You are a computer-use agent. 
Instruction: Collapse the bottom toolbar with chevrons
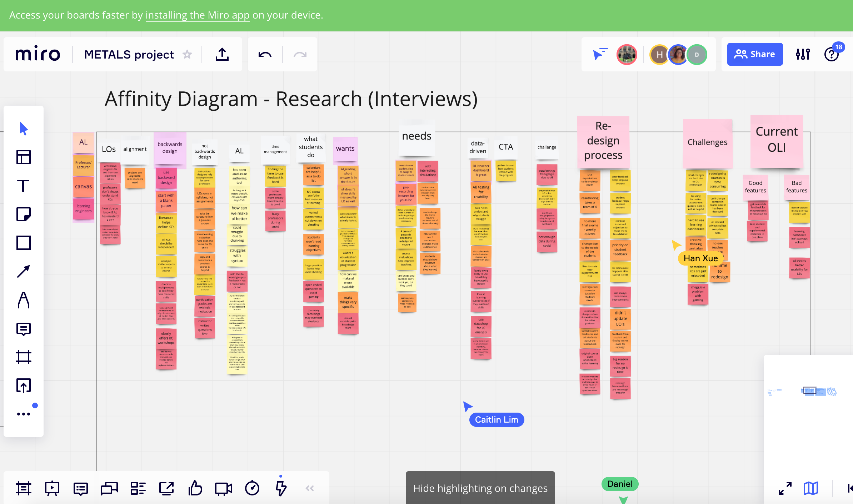pyautogui.click(x=310, y=488)
